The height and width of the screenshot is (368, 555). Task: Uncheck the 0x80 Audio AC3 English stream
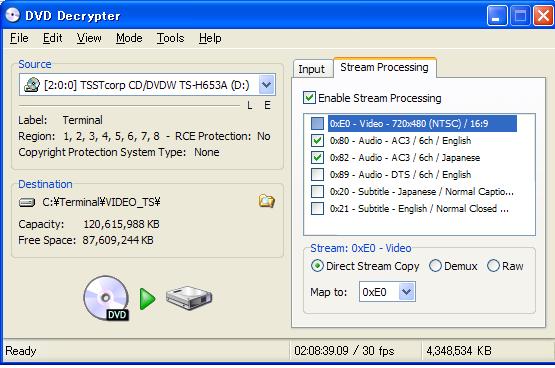point(317,140)
